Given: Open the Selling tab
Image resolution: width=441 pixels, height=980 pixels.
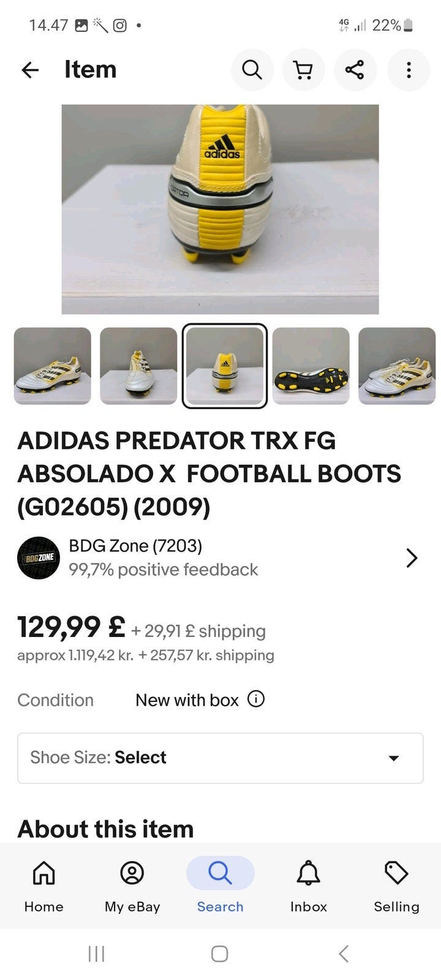Looking at the screenshot, I should tap(397, 886).
